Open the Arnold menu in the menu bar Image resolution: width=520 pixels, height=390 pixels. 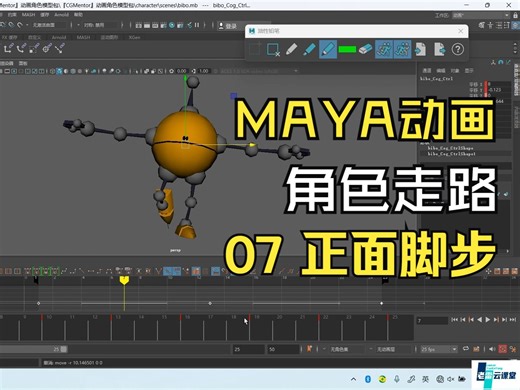point(61,15)
